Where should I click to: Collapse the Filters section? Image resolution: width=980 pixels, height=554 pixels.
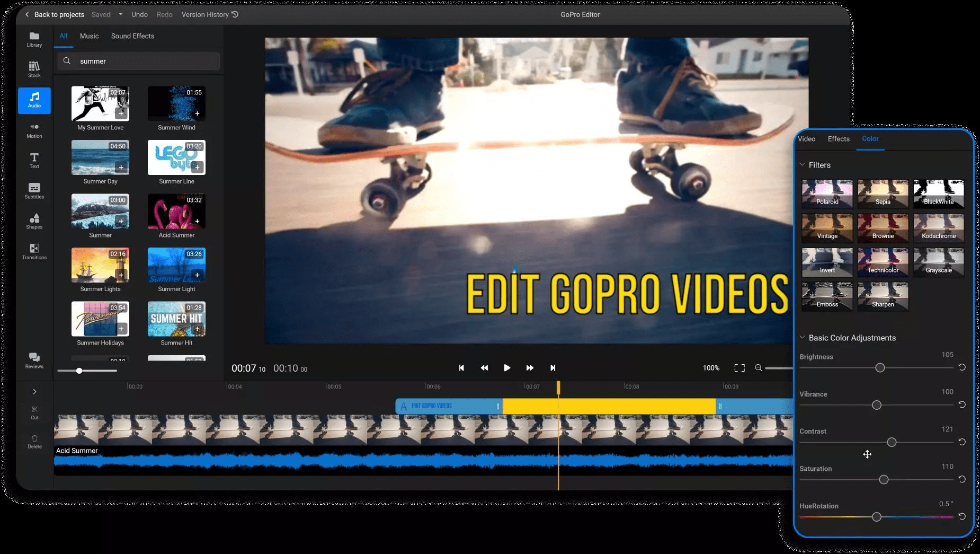(803, 165)
